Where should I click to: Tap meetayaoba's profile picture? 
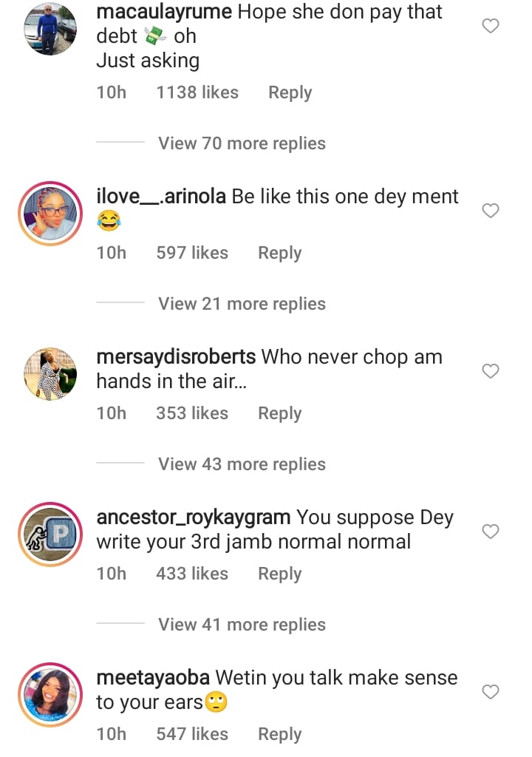50,694
